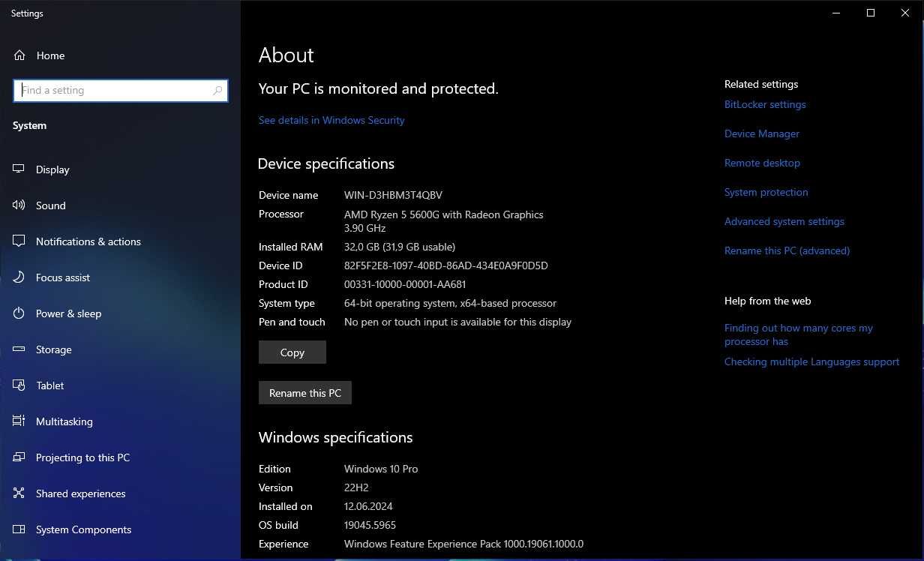Open Device Manager link
The width and height of the screenshot is (924, 561).
click(x=762, y=133)
